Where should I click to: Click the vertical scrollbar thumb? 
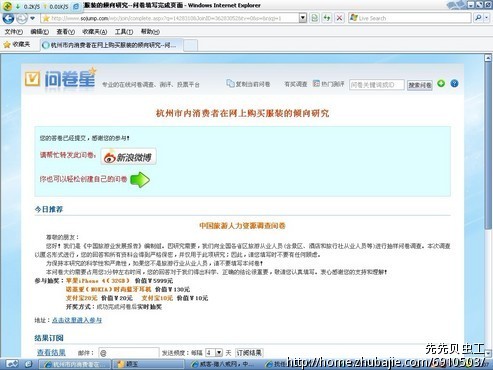point(488,145)
